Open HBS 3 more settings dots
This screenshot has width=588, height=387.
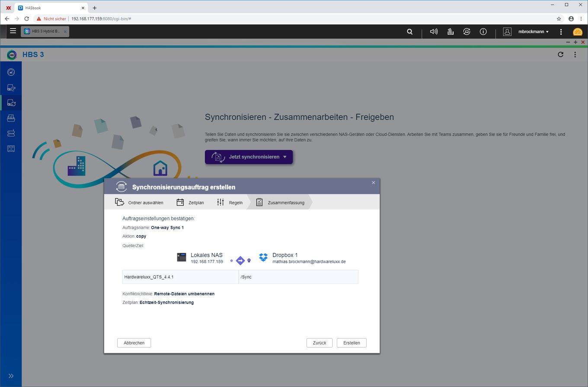click(575, 55)
